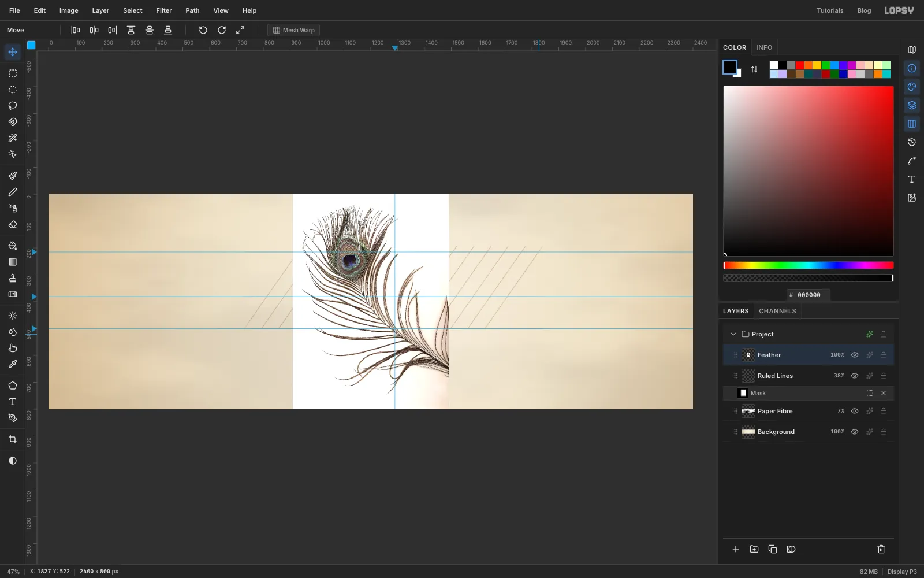This screenshot has width=924, height=578.
Task: Hide the Background layer
Action: [x=855, y=432]
